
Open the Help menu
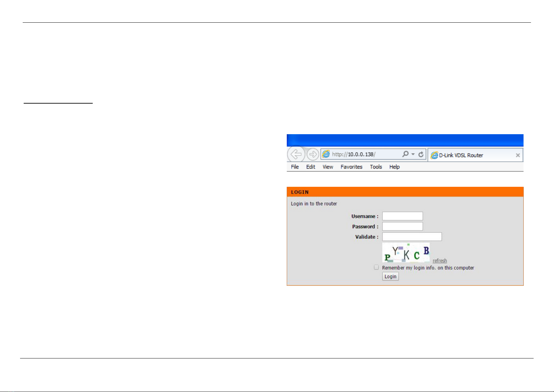pos(395,167)
